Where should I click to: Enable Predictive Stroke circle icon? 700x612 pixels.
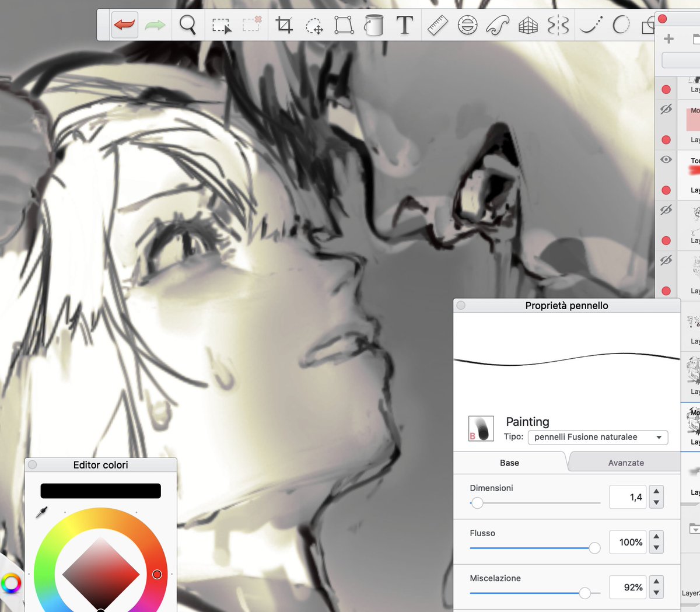(621, 25)
